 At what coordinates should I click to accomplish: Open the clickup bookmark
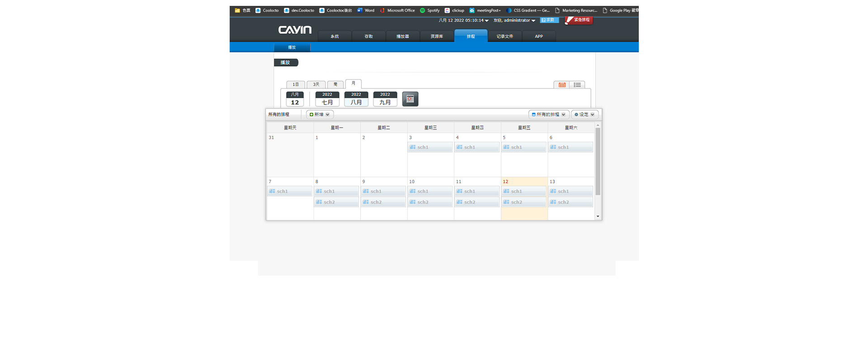tap(454, 10)
